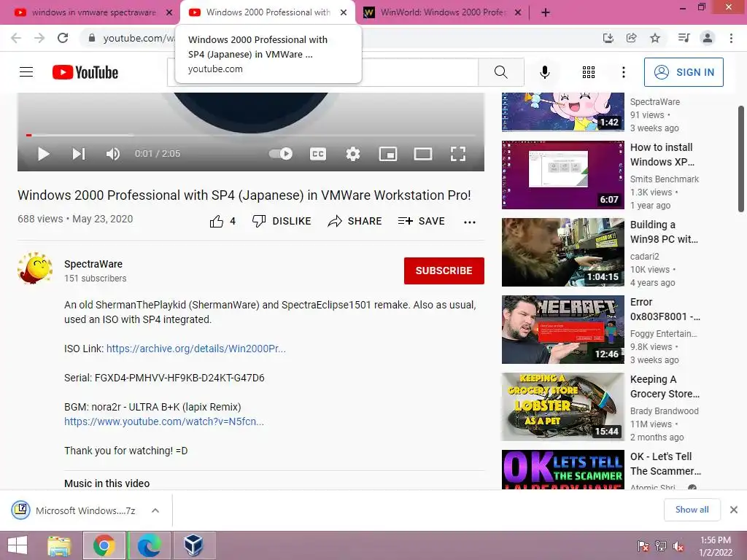The height and width of the screenshot is (560, 747).
Task: Open the player settings gear
Action: click(353, 154)
